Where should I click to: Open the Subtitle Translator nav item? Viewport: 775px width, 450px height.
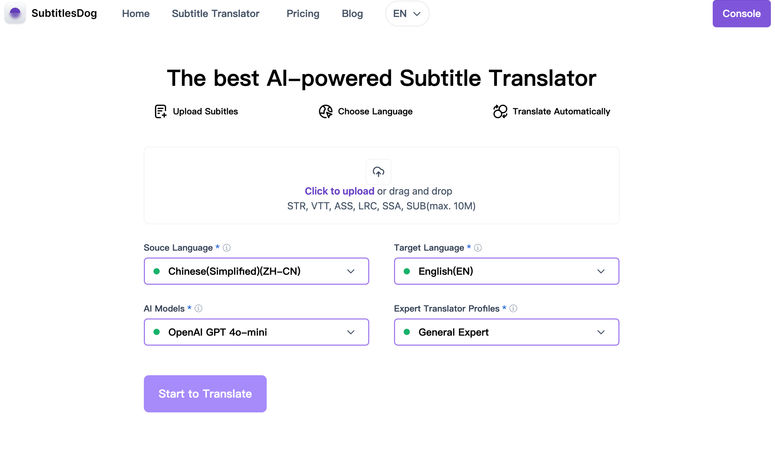[x=215, y=14]
